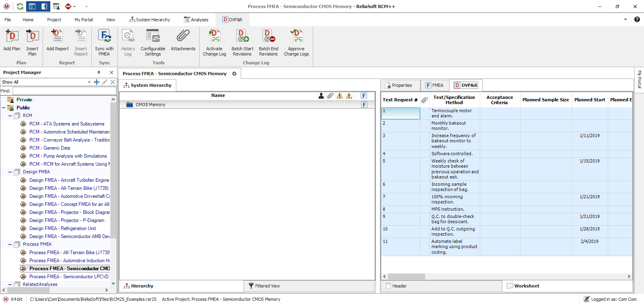
Task: Switch to the View ribbon tab
Action: [111, 20]
